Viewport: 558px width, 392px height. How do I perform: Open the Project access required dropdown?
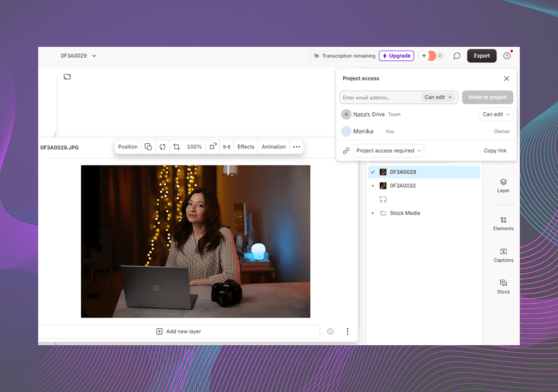[x=388, y=150]
